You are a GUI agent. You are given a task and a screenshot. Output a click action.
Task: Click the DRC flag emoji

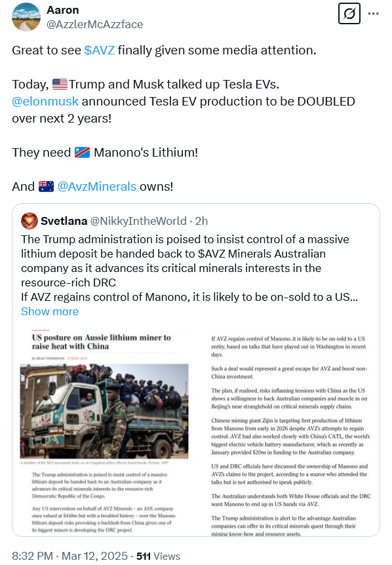[82, 153]
